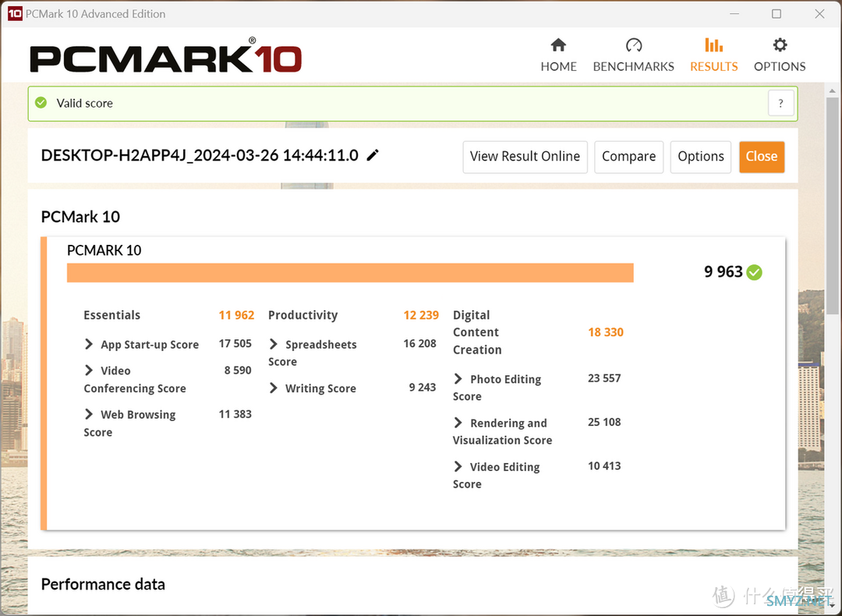Viewport: 842px width, 616px height.
Task: Click the Digital Content Creation heading
Action: coord(477,332)
